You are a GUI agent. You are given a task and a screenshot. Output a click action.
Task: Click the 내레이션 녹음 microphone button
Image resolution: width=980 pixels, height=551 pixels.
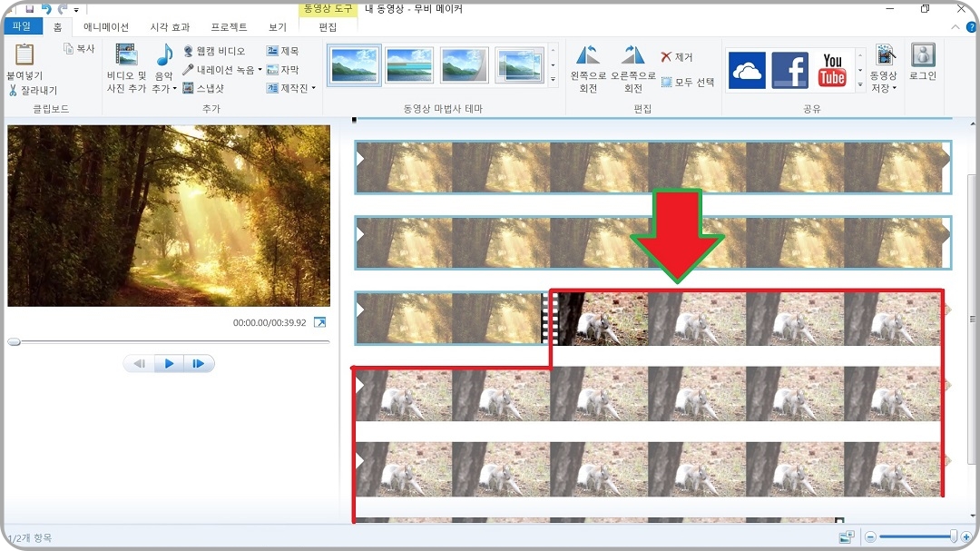(x=218, y=69)
